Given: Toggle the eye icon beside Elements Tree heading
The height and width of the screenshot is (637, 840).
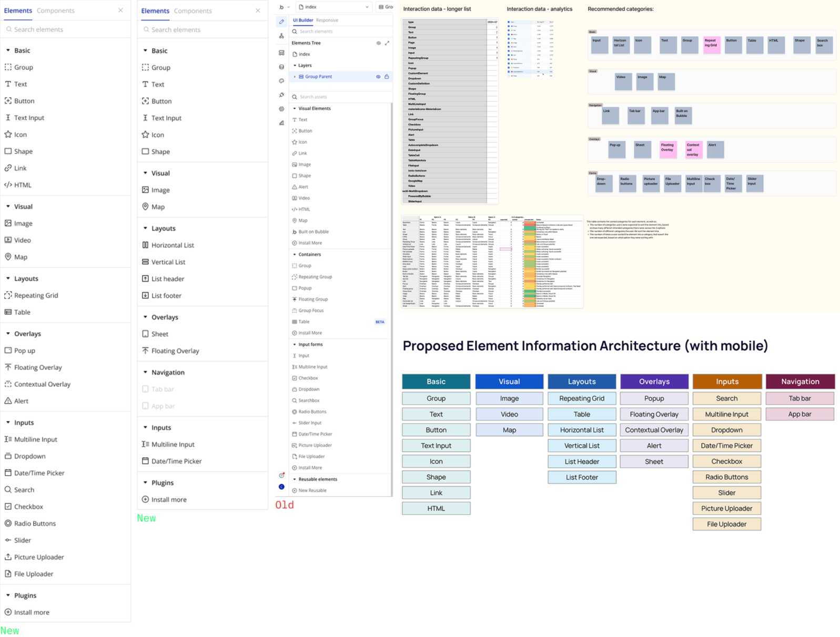Looking at the screenshot, I should (x=379, y=43).
